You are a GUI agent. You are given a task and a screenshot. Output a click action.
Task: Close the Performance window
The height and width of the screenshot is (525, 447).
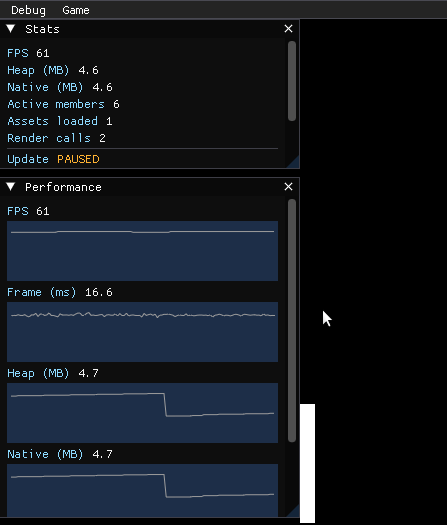click(288, 187)
